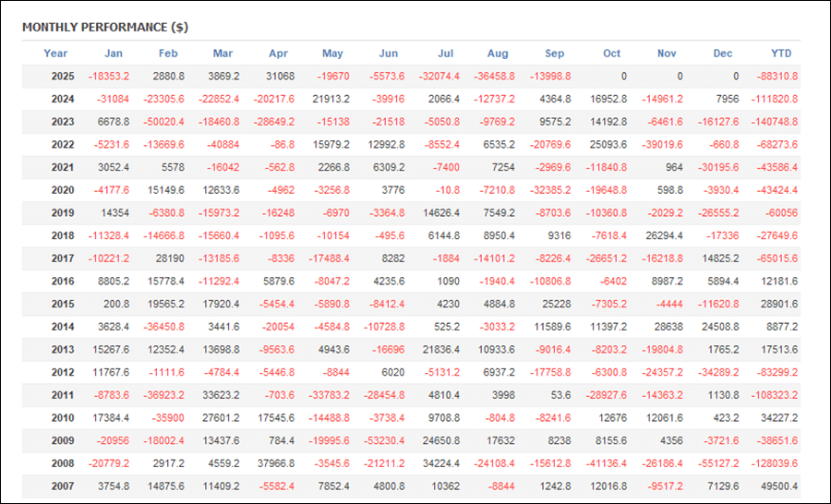831x504 pixels.
Task: Click the Year column header
Action: (55, 54)
